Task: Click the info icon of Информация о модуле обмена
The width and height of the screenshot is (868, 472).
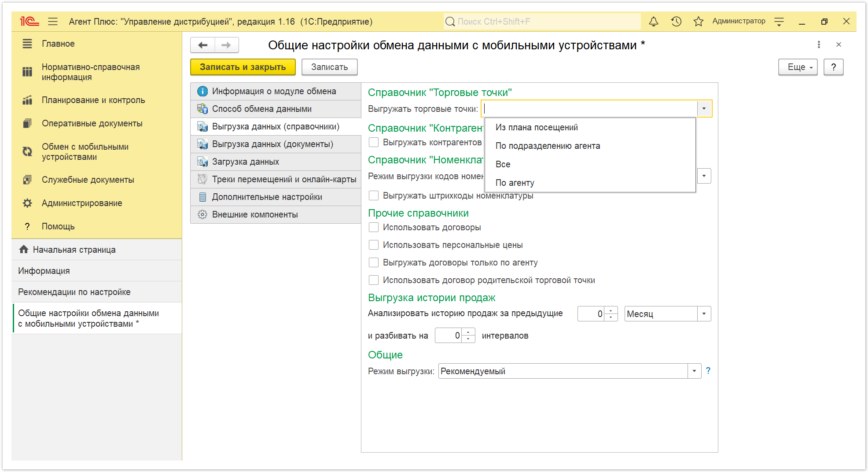Action: click(x=202, y=91)
